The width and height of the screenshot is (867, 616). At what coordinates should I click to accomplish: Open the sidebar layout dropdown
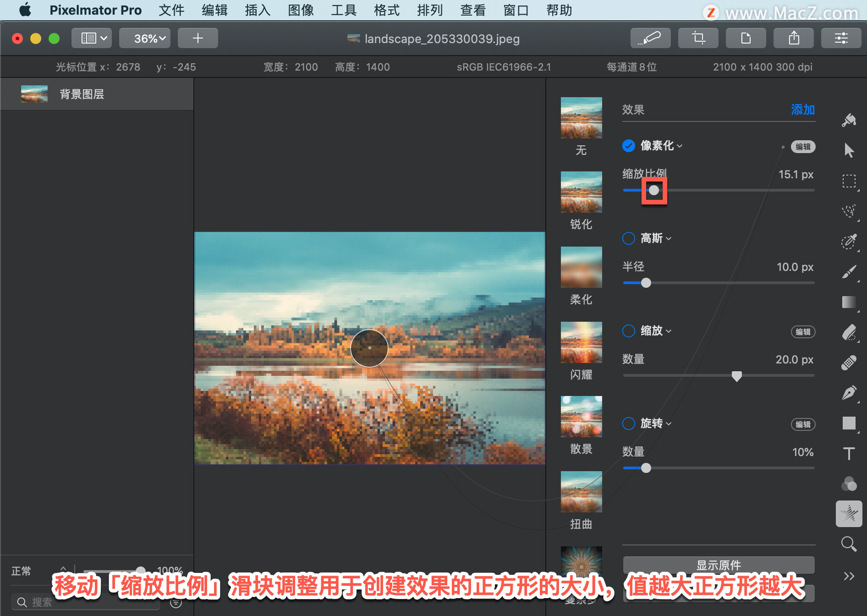point(92,38)
